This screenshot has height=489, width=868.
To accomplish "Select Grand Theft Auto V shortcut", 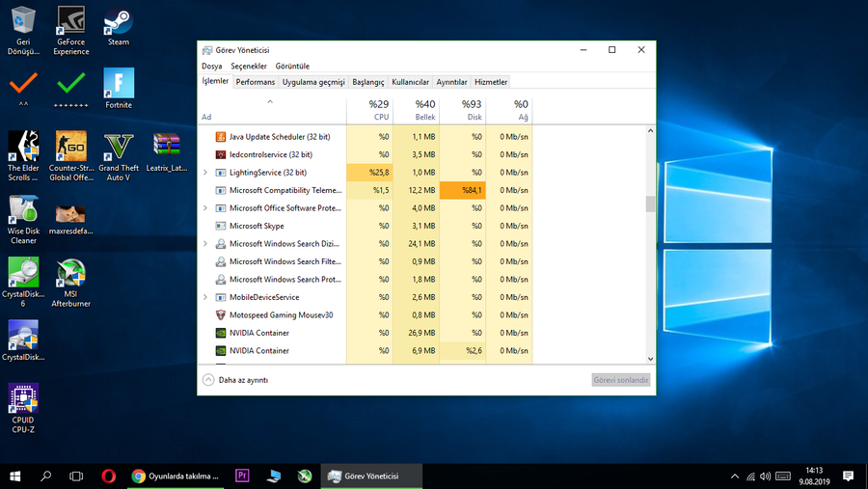I will [119, 156].
